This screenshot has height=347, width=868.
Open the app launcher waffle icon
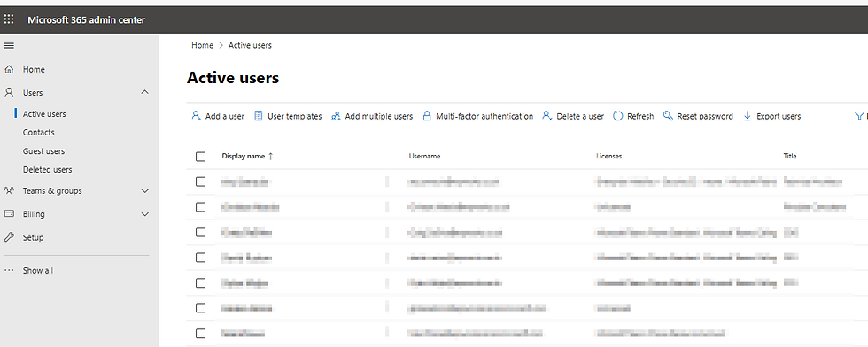(8, 20)
